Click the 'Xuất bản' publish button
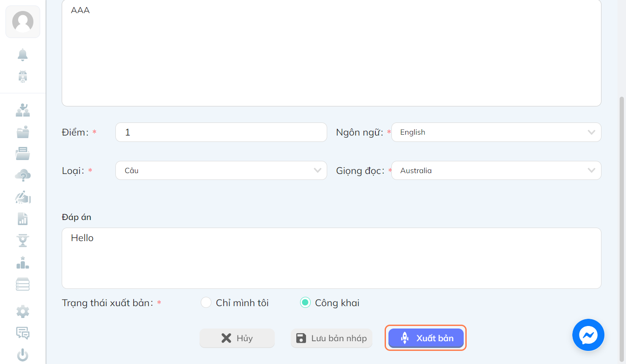This screenshot has width=626, height=364. 426,338
